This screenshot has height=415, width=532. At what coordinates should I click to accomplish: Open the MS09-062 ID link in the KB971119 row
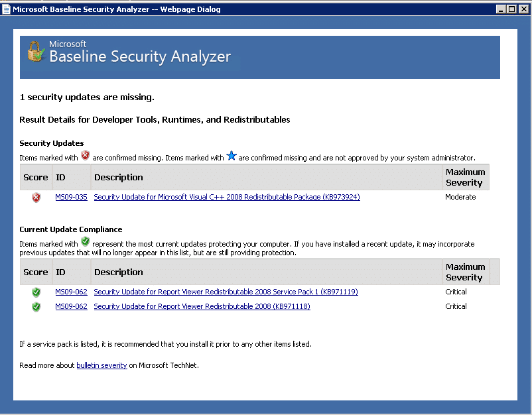pos(71,292)
